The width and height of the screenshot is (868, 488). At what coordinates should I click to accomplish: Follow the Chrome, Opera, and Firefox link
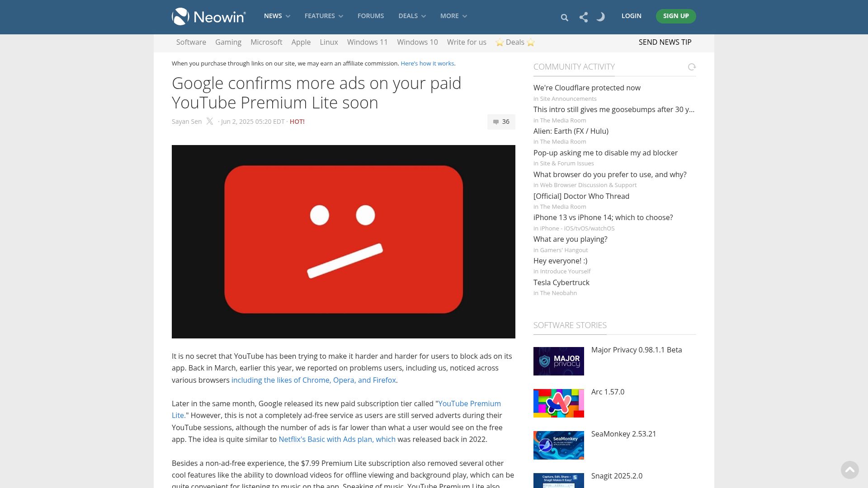pyautogui.click(x=314, y=380)
